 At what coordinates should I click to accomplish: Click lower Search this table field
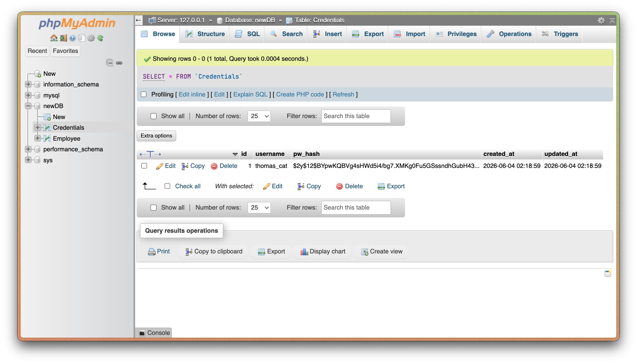[x=356, y=208]
